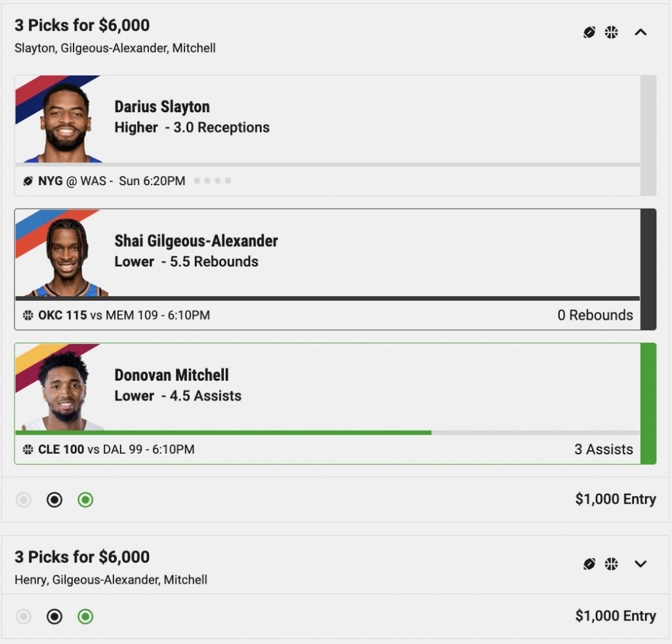
Task: Click football icon in first entry header
Action: click(589, 32)
